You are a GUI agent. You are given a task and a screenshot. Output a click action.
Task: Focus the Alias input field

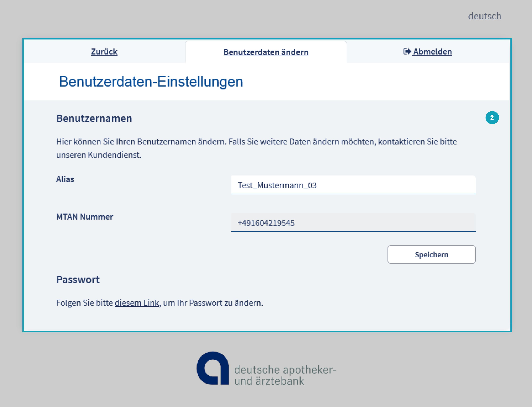[x=353, y=185]
